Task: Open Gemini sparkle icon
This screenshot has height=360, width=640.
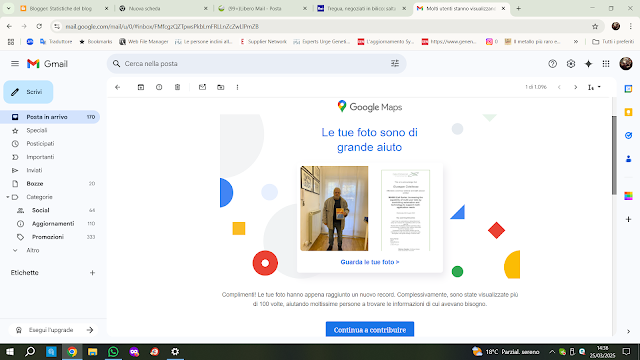Action: click(x=588, y=64)
